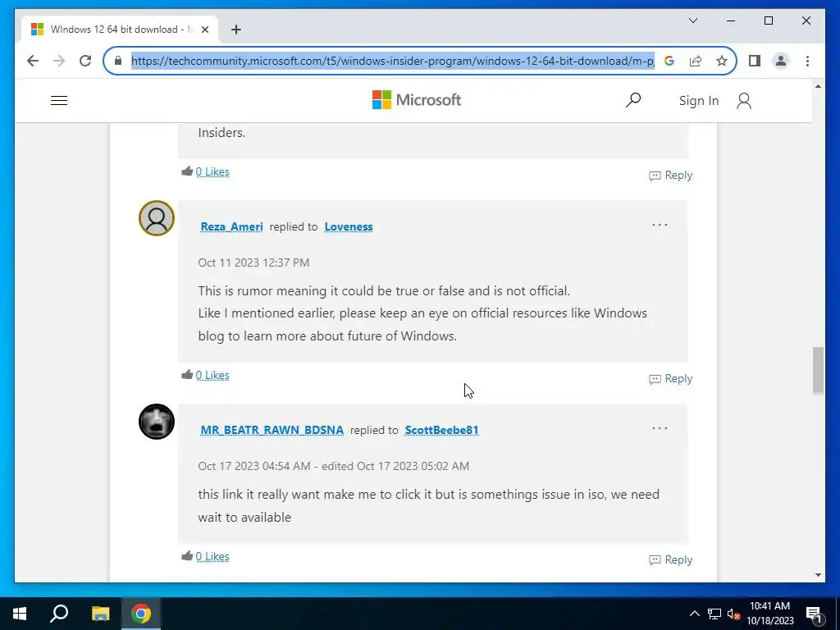840x630 pixels.
Task: Click the network icon in system tray
Action: [x=714, y=614]
